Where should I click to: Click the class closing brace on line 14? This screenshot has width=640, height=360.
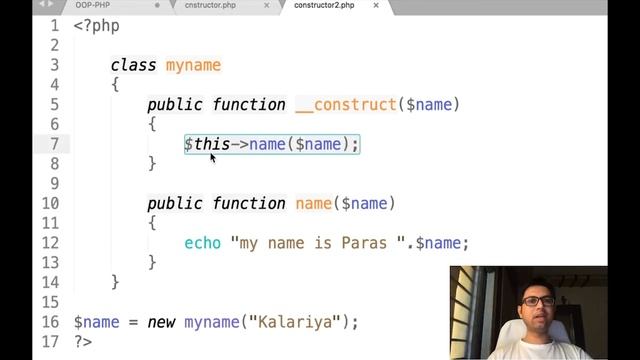(x=115, y=282)
